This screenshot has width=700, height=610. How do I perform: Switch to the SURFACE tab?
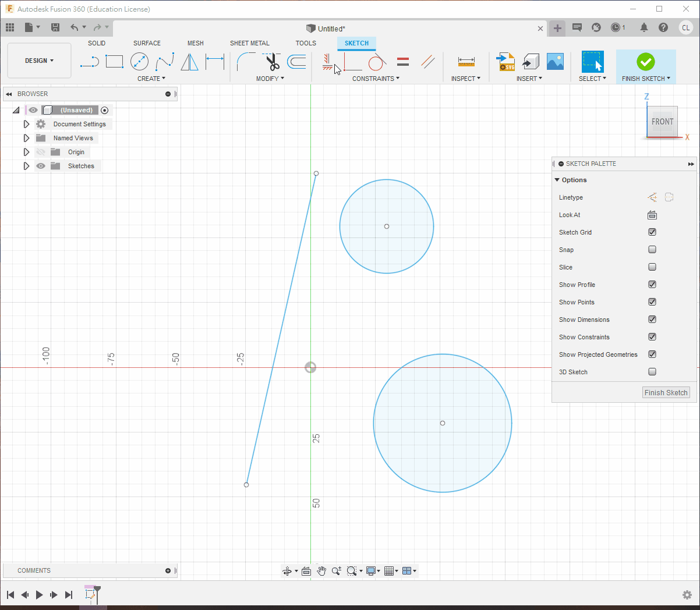coord(147,43)
